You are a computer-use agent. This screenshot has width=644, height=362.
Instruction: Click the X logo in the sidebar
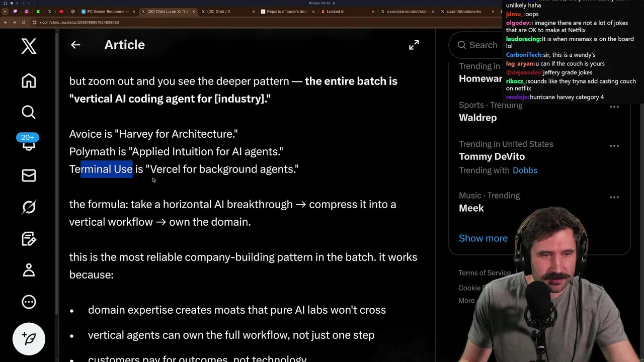29,46
